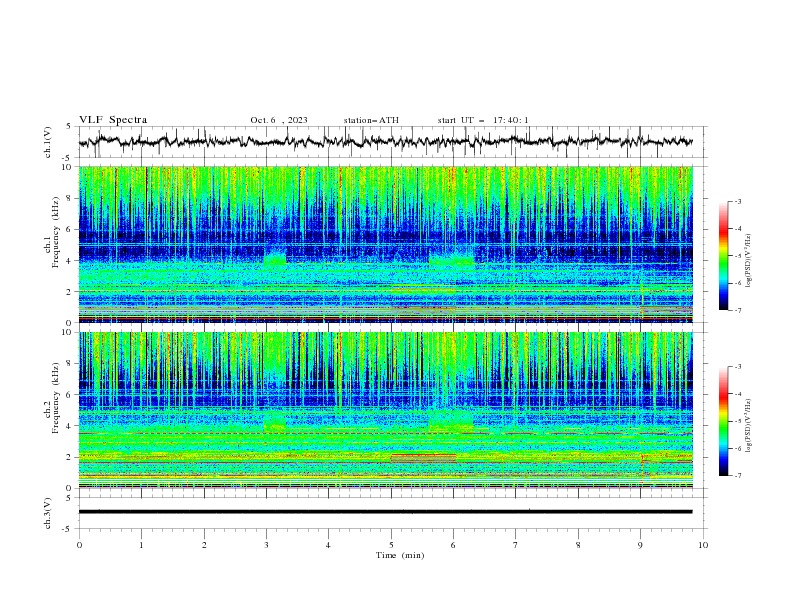792x612 pixels.
Task: Click the "VLF Spectra" plot title
Action: click(113, 120)
